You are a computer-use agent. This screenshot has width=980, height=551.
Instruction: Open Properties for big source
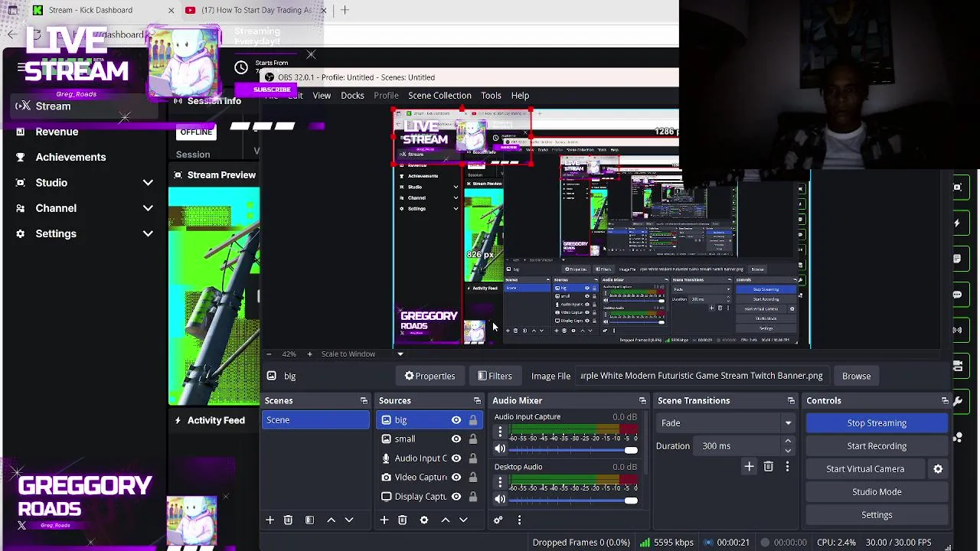coord(430,376)
